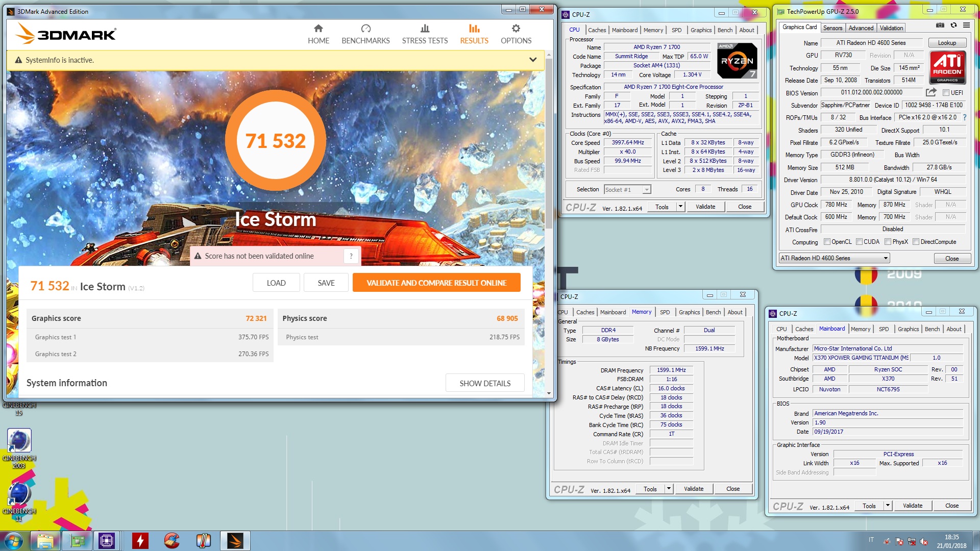Switch to GPU-Z via taskbar graphics card icon

coord(77,541)
